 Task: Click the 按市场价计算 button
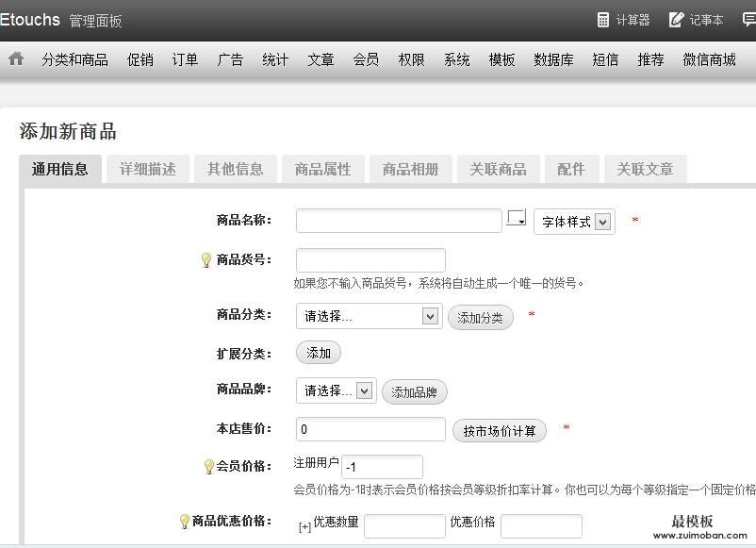pyautogui.click(x=500, y=431)
